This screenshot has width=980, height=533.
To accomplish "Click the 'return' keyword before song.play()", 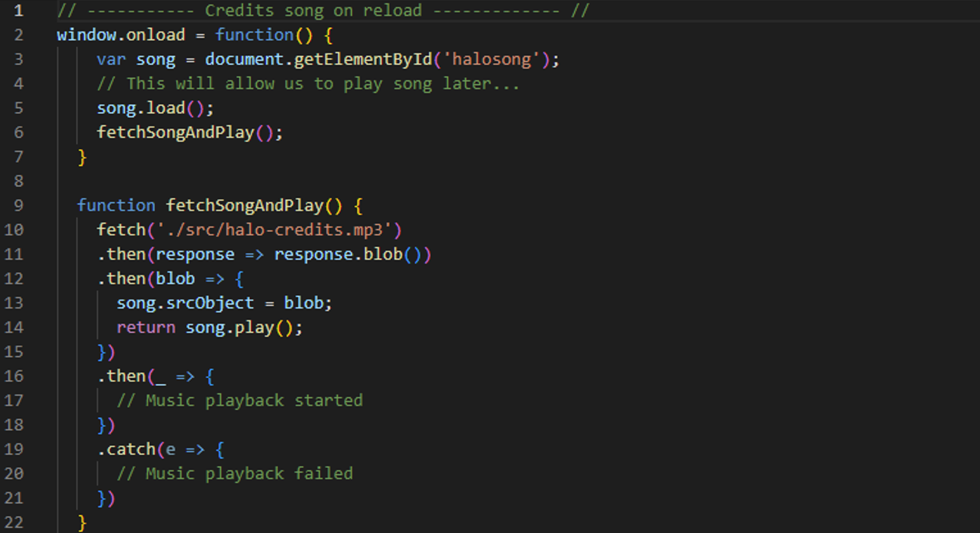I will click(x=146, y=327).
